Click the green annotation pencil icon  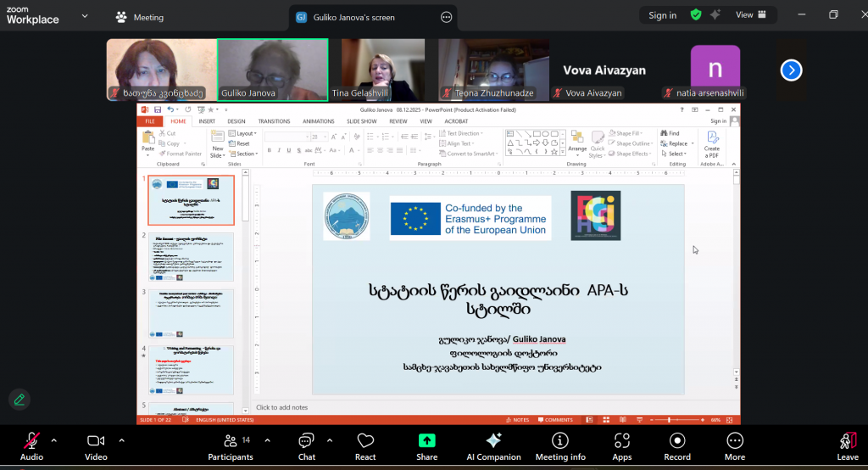(19, 399)
